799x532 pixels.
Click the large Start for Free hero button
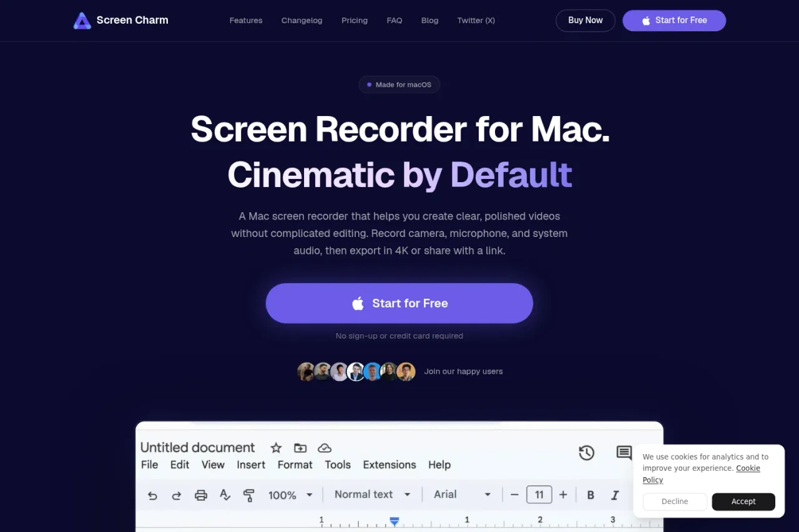coord(399,303)
